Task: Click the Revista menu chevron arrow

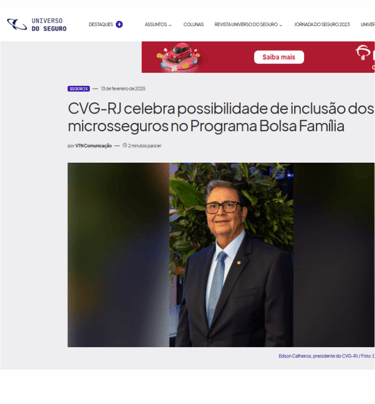Action: (281, 25)
